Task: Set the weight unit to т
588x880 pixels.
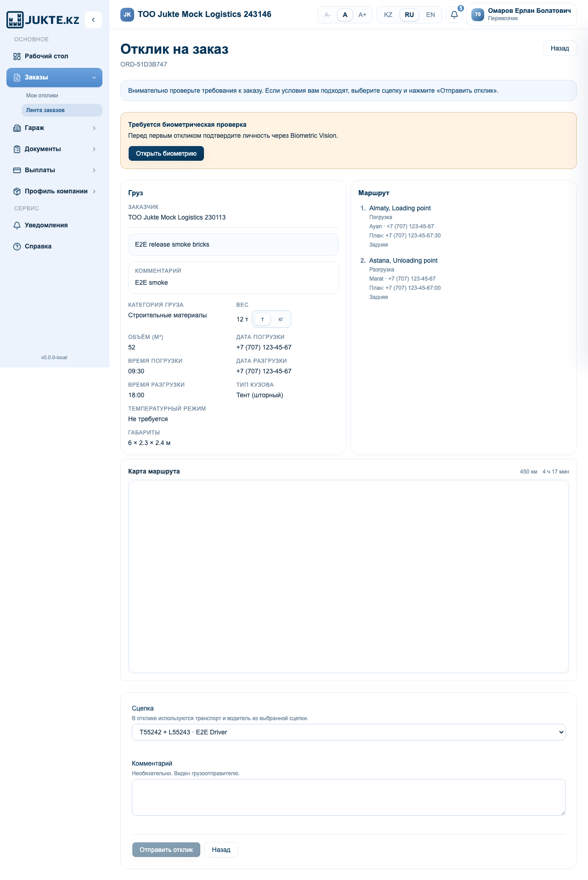Action: 262,319
